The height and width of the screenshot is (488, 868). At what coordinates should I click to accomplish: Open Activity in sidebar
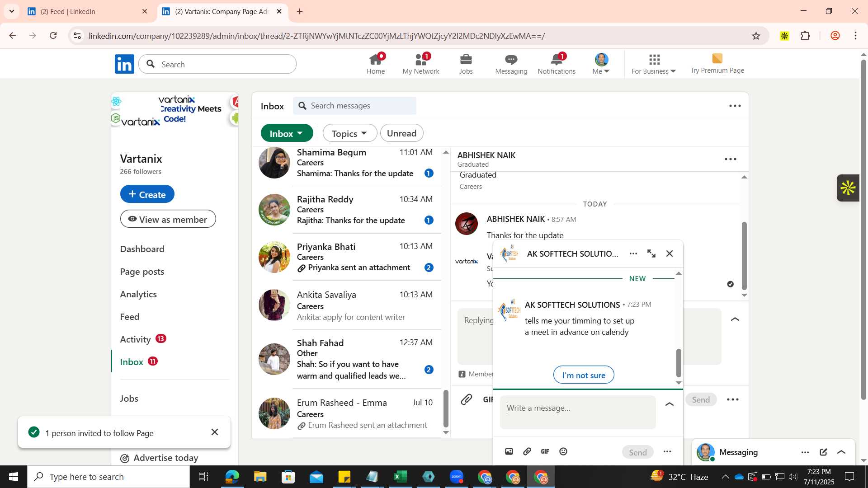[135, 339]
